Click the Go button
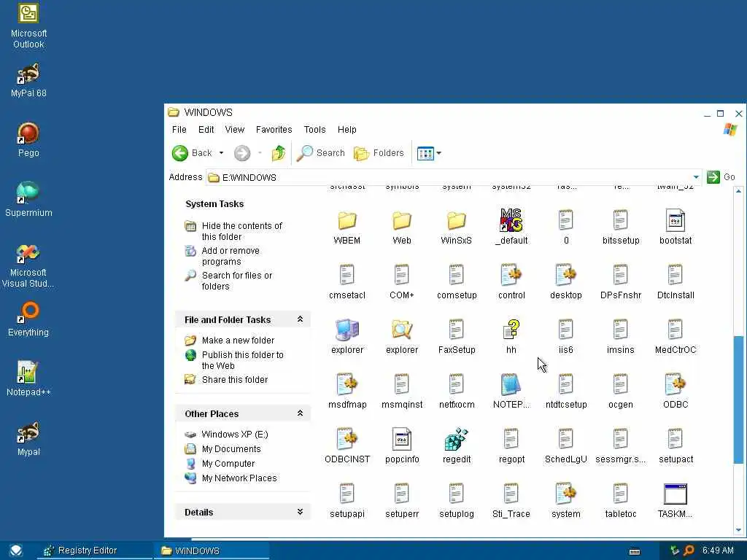The width and height of the screenshot is (747, 560). coord(721,177)
